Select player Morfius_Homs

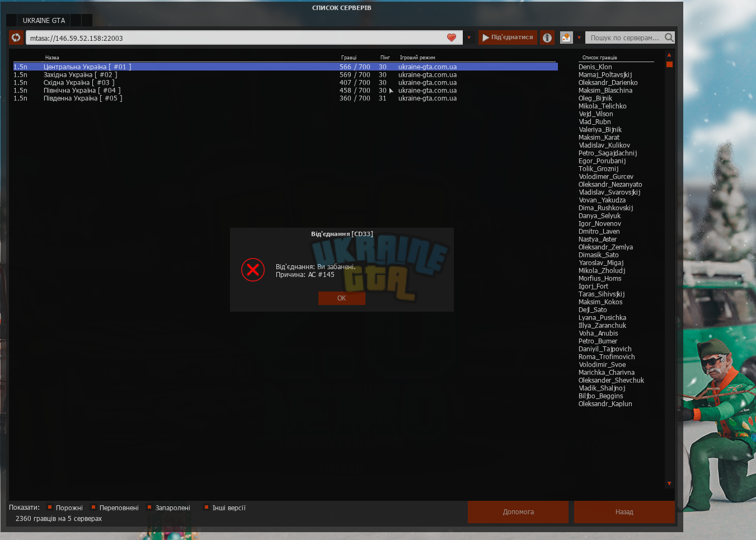point(600,278)
